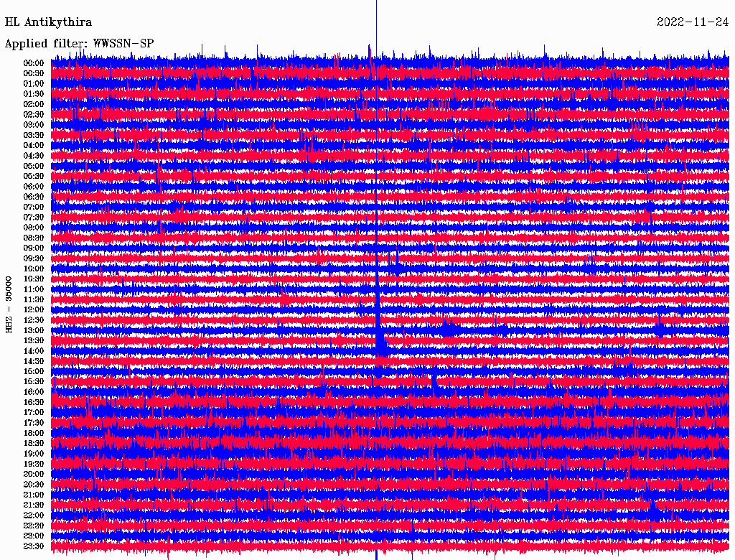Select the 03:00 time row label
This screenshot has height=560, width=735.
(x=33, y=125)
